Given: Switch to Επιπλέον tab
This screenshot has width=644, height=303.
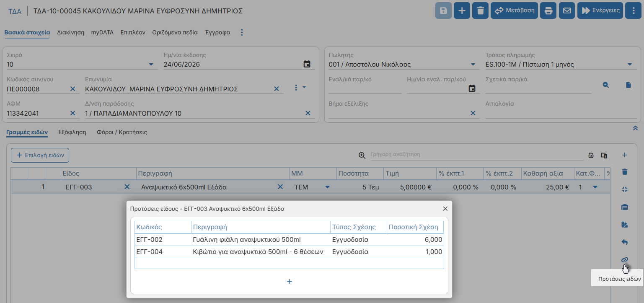Looking at the screenshot, I should pyautogui.click(x=133, y=32).
